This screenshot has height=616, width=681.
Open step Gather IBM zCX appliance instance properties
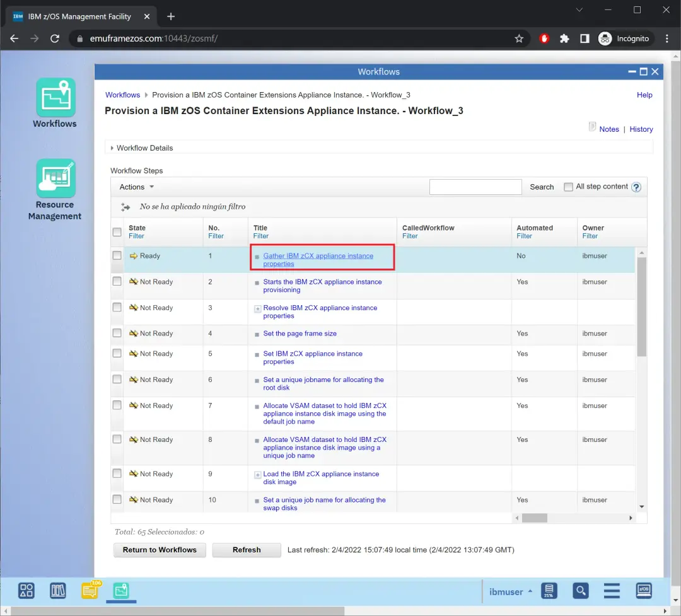coord(318,260)
